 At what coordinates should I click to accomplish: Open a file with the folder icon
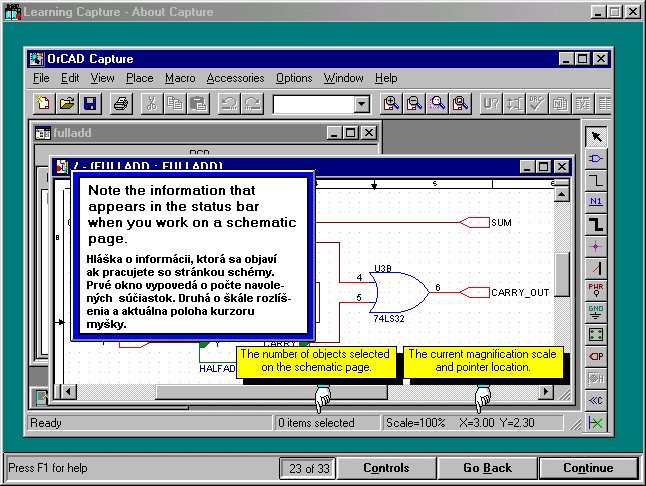coord(67,103)
